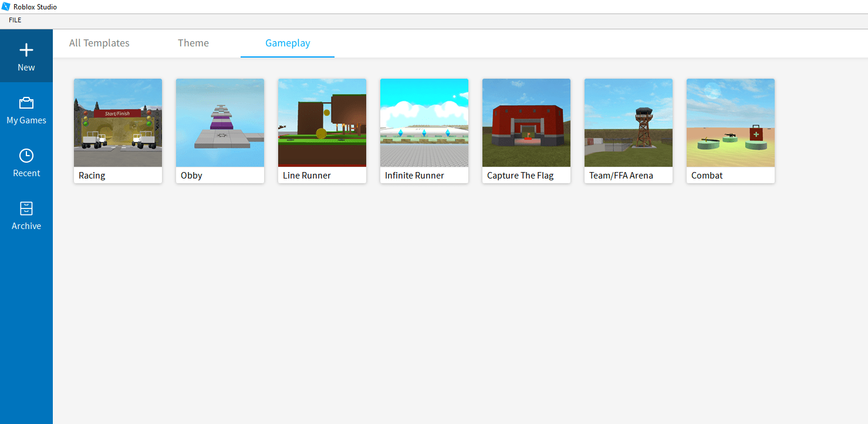This screenshot has height=424, width=868.
Task: Click the Capture The Flag label
Action: [x=520, y=176]
